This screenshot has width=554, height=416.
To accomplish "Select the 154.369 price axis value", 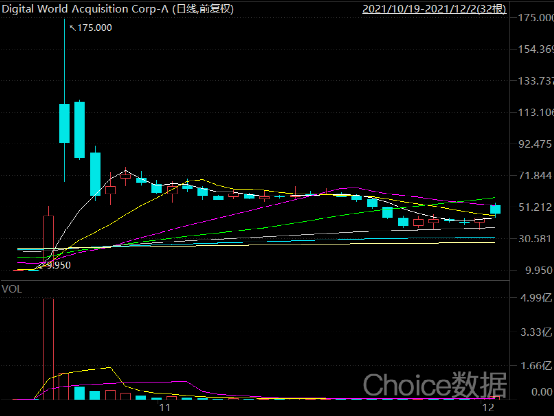I will coord(536,49).
